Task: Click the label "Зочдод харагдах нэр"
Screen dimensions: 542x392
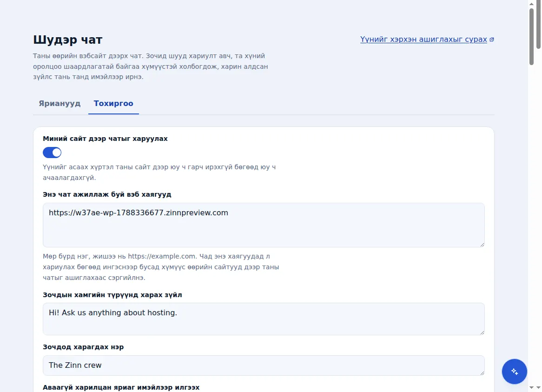Action: point(83,347)
